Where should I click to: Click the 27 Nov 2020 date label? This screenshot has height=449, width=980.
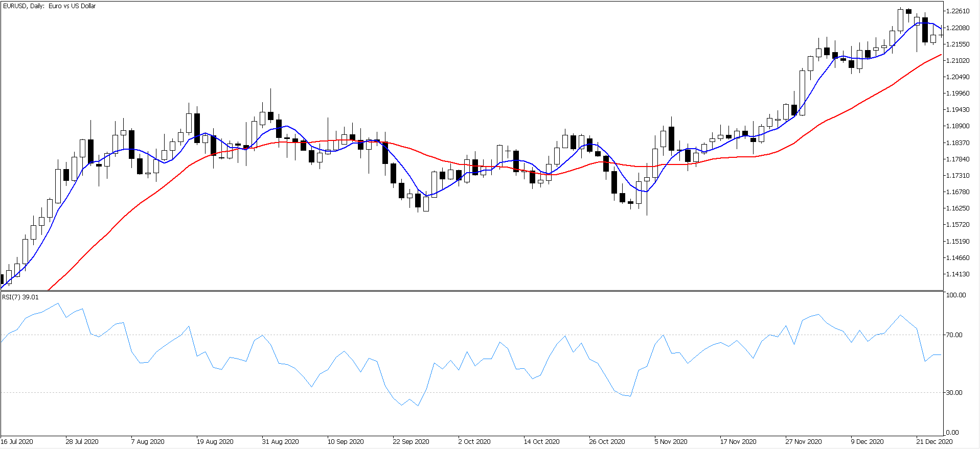tap(804, 441)
